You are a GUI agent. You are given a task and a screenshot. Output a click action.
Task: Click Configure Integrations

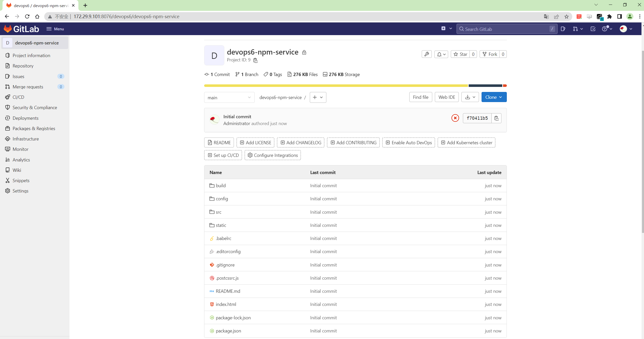pos(273,155)
